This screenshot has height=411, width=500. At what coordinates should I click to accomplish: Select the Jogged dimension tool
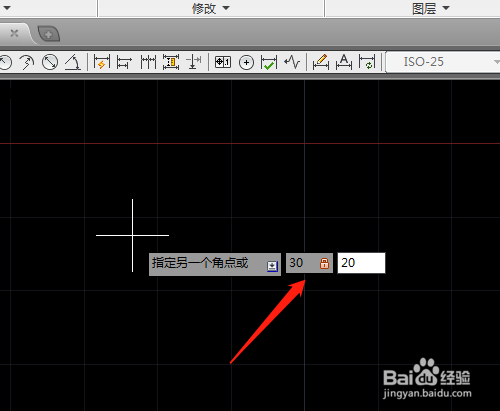27,62
